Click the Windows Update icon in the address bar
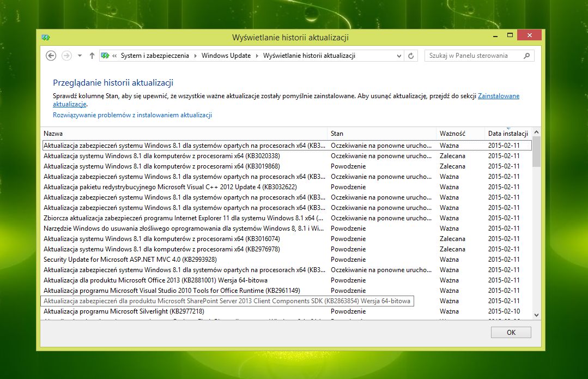 [105, 56]
